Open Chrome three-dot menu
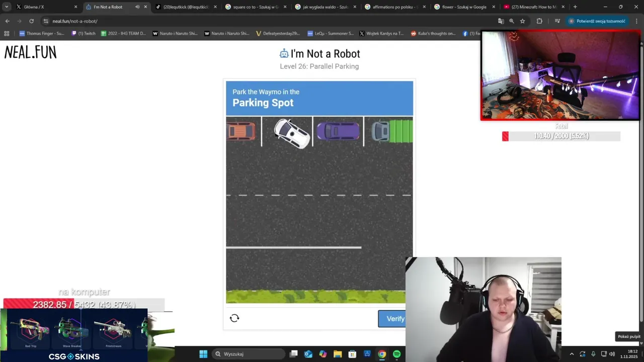 point(636,21)
